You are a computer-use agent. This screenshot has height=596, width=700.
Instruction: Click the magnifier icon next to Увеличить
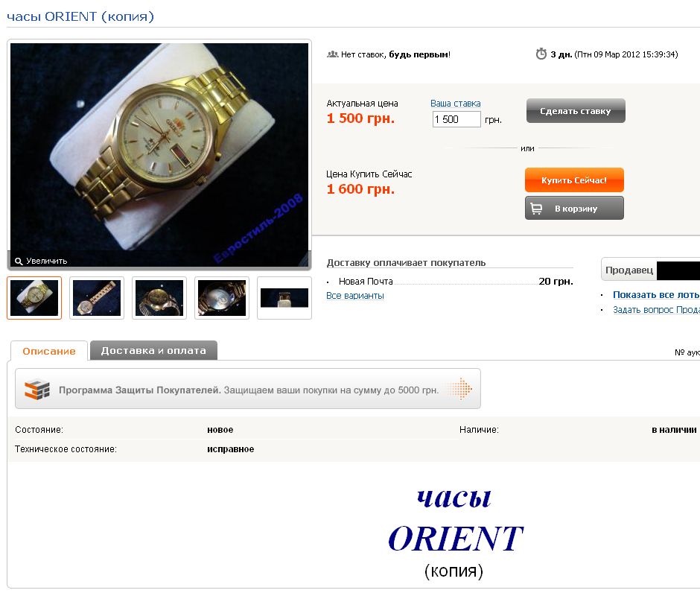19,261
